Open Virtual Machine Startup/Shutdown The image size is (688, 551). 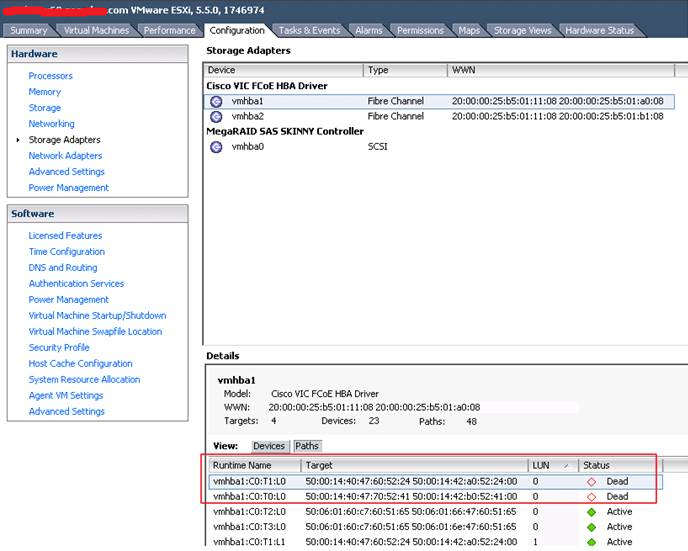pos(97,315)
